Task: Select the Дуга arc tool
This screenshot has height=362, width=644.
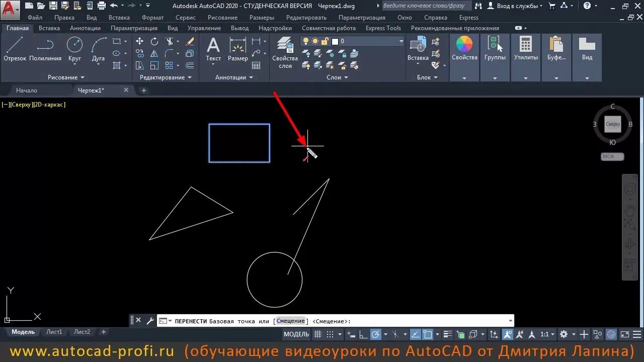Action: (98, 49)
